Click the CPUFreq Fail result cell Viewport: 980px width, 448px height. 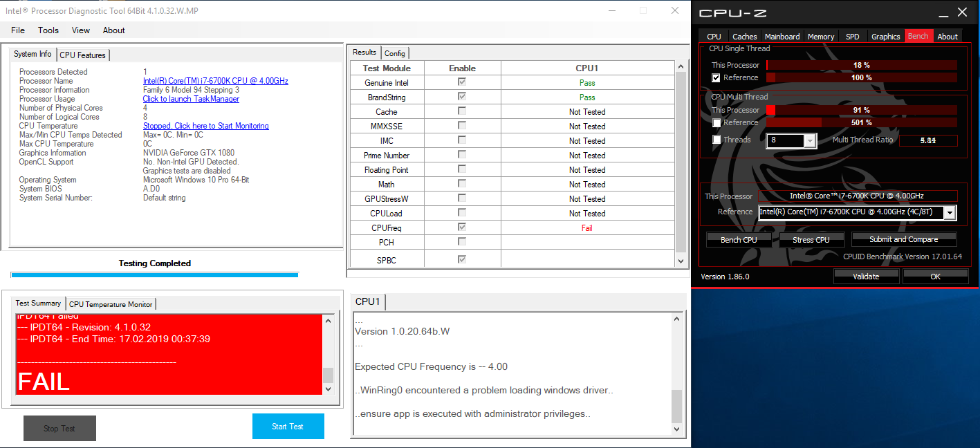coord(587,227)
